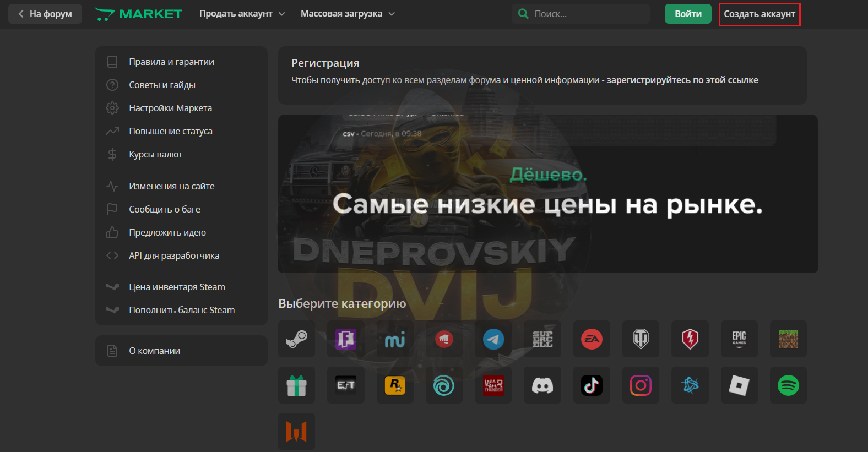Image resolution: width=868 pixels, height=452 pixels.
Task: Click the Поиск search field
Action: (x=581, y=14)
